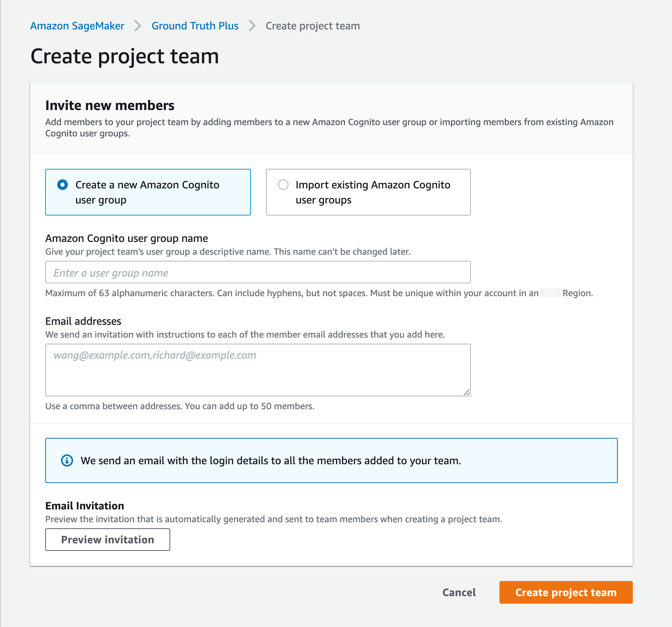Click the chevron after Amazon SageMaker breadcrumb
The image size is (672, 627).
(138, 26)
